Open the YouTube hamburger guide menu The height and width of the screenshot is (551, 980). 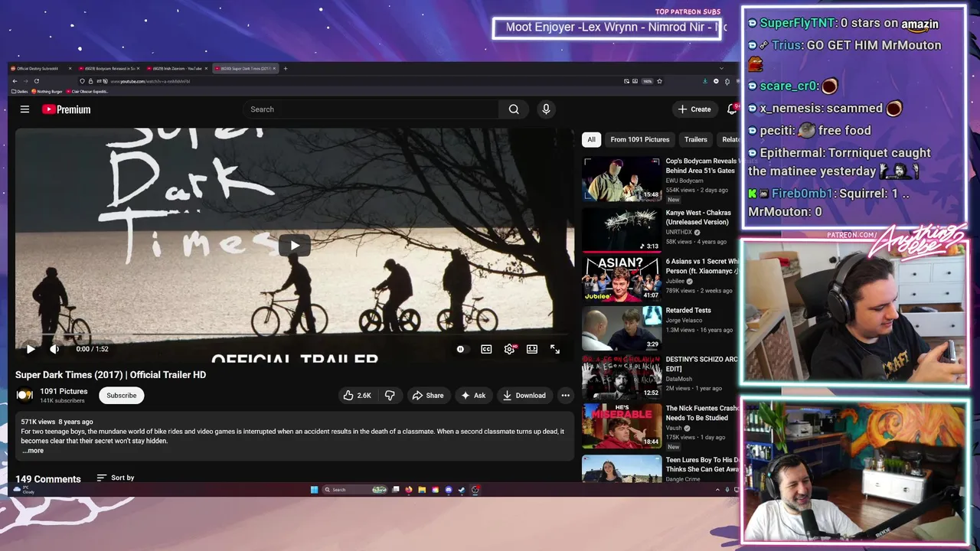tap(24, 109)
